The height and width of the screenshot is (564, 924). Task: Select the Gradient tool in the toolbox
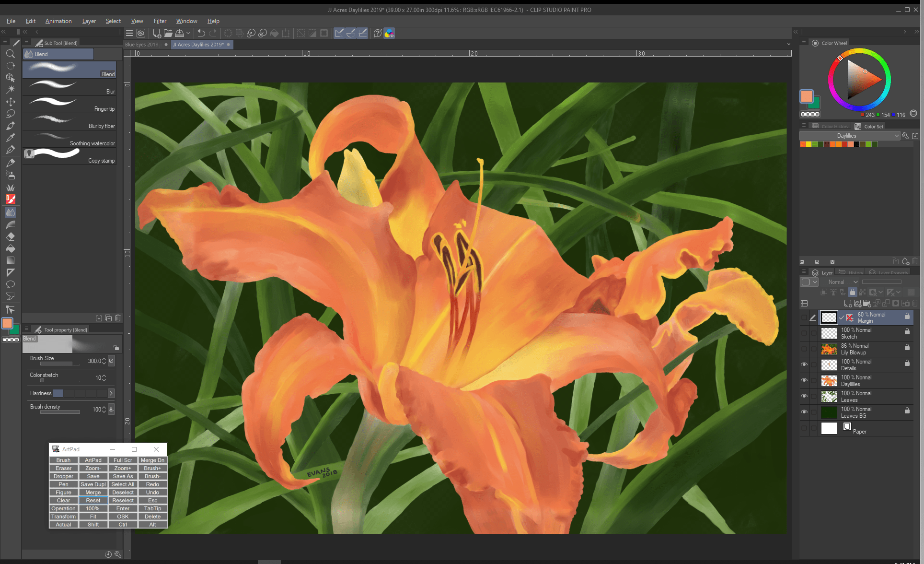tap(11, 260)
